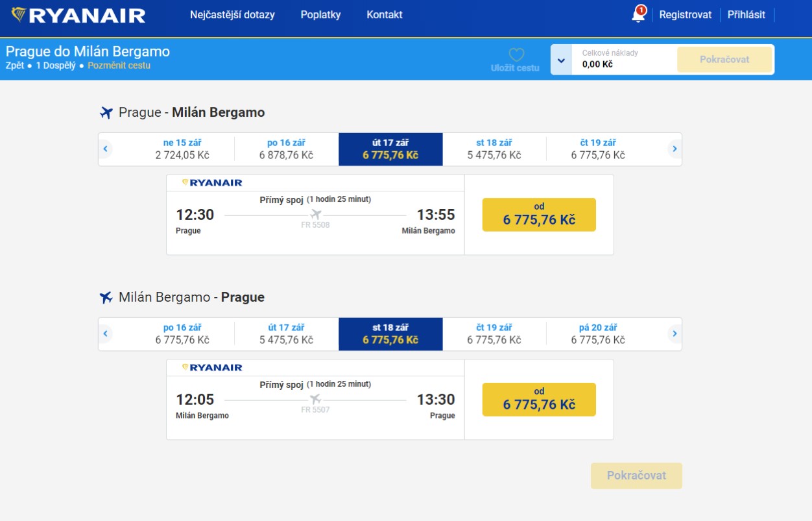This screenshot has height=521, width=812.
Task: Select outbound date st 18 zář
Action: coord(494,149)
